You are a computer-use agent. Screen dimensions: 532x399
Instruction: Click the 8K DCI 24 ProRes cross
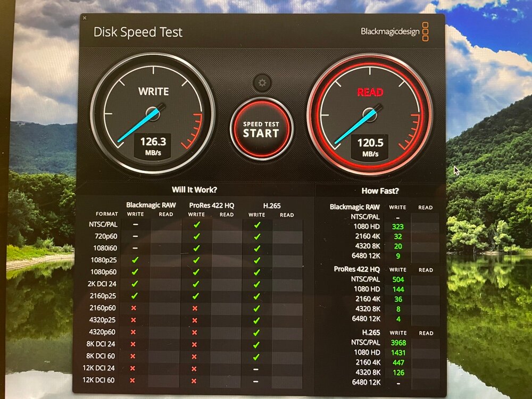194,345
